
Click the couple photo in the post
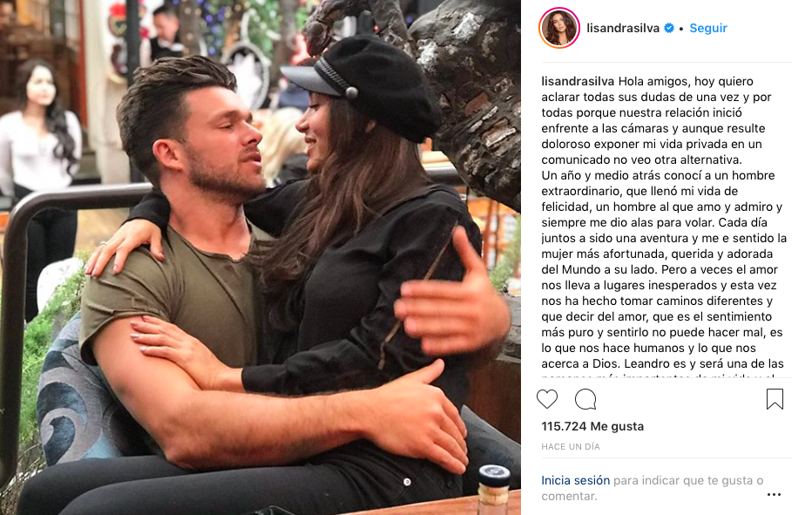[x=261, y=258]
